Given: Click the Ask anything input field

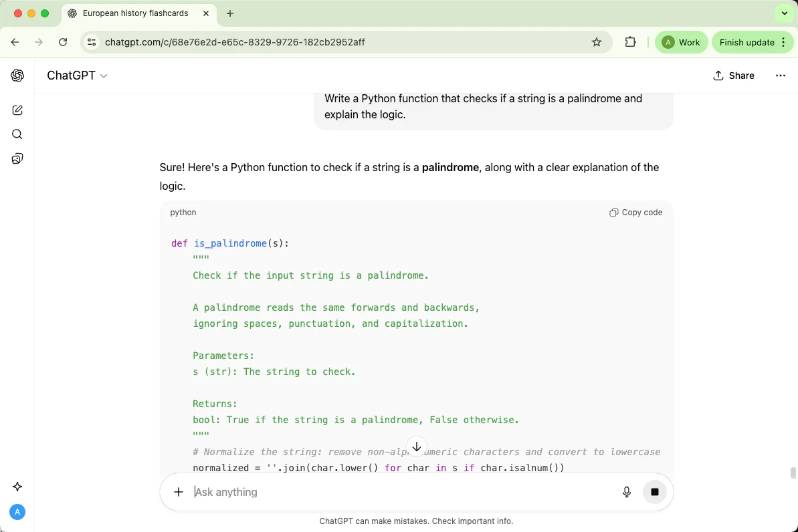Looking at the screenshot, I should click(401, 492).
